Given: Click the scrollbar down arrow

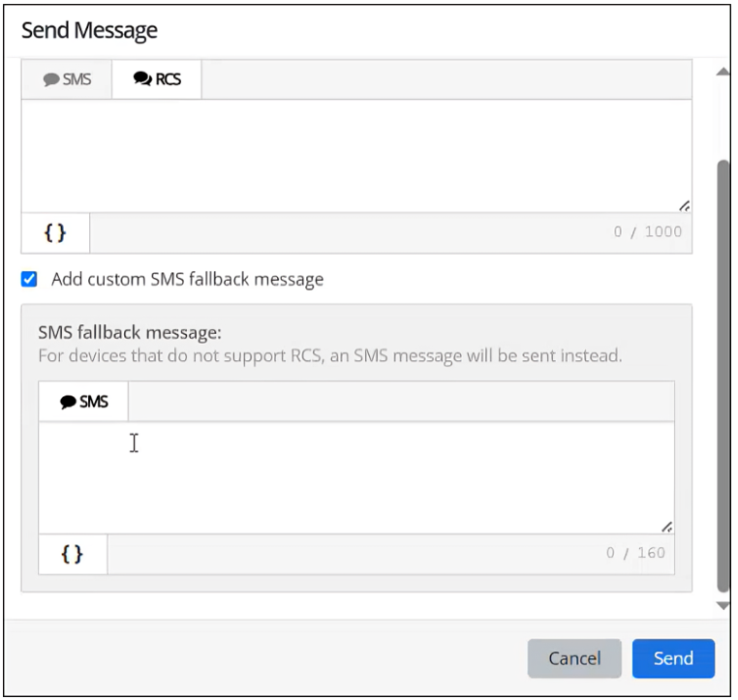Looking at the screenshot, I should coord(723,605).
